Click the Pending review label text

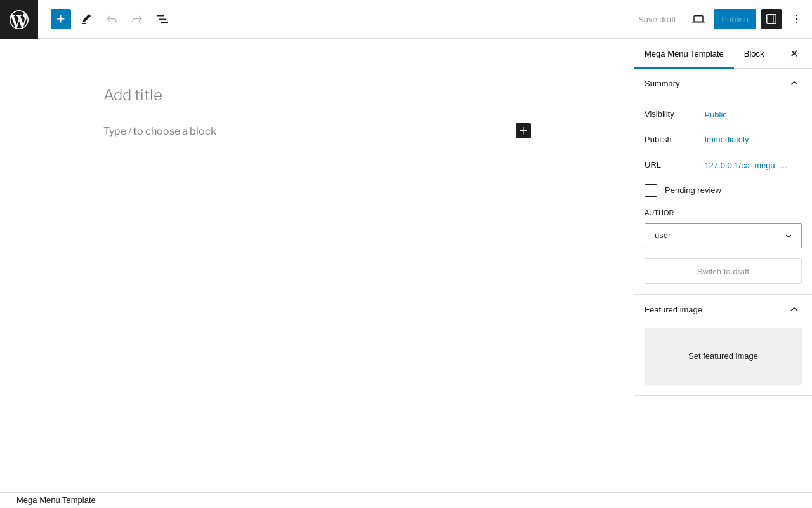point(693,190)
